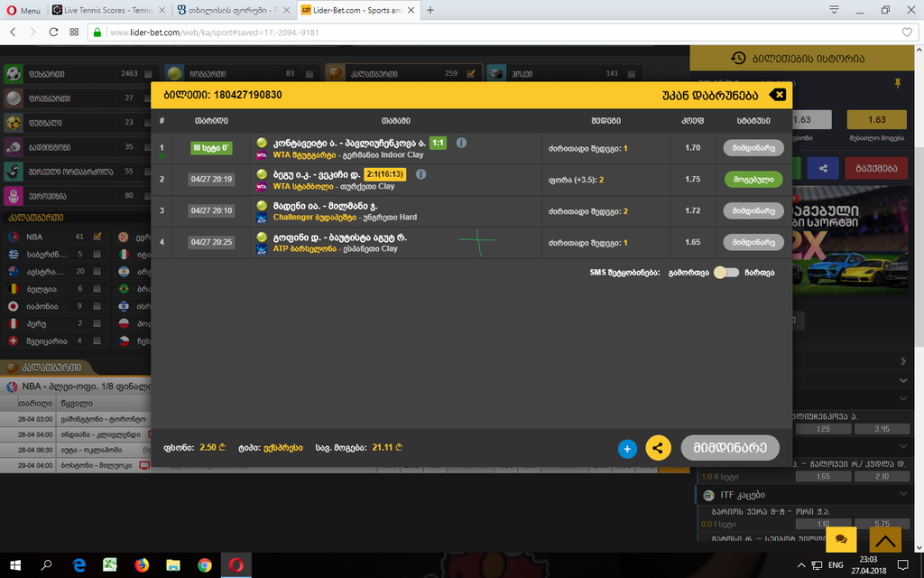
Task: Select the football (ფეხბურთი) sport icon
Action: pos(14,74)
